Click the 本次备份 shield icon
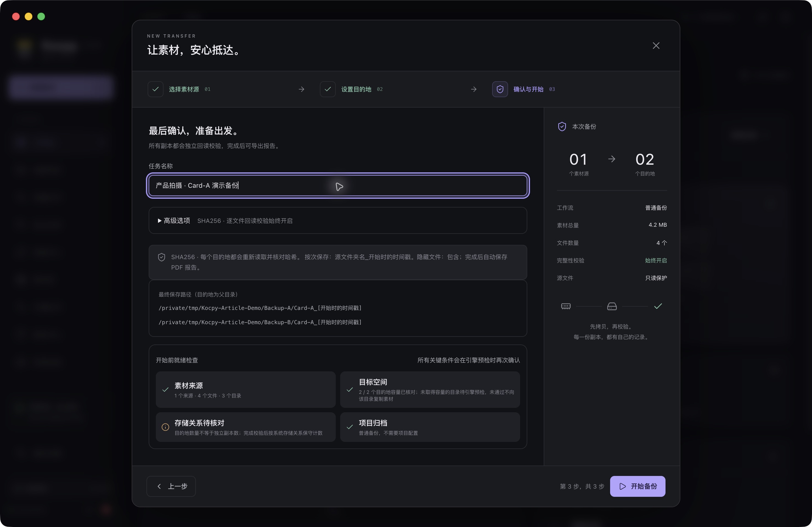This screenshot has width=812, height=527. [x=562, y=127]
